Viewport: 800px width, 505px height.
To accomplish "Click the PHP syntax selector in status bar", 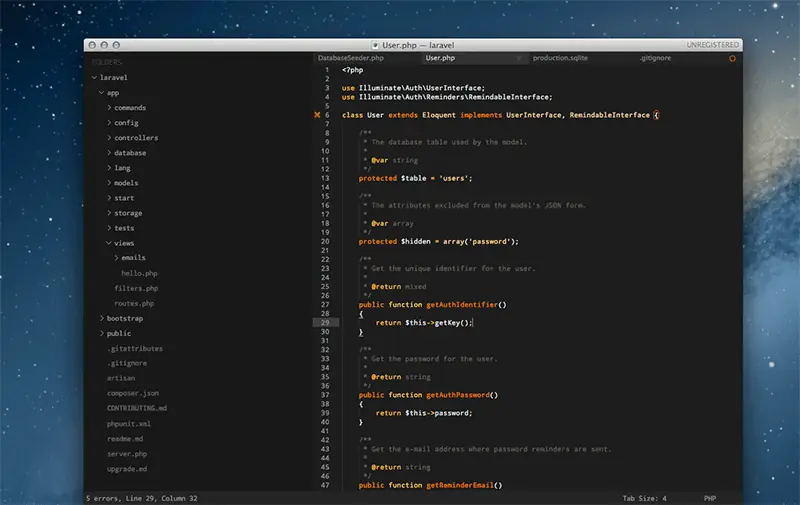I will click(710, 498).
